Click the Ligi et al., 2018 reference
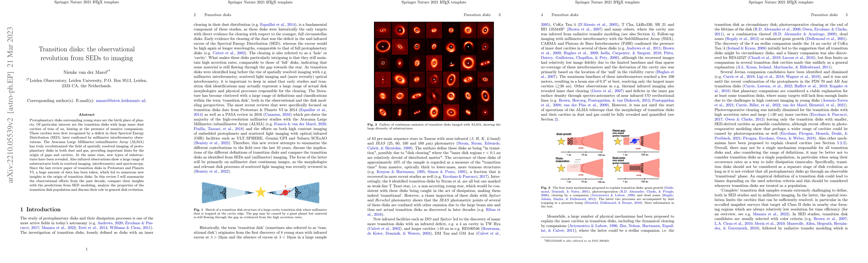Viewport: 868px width, 263px height. pos(770,77)
